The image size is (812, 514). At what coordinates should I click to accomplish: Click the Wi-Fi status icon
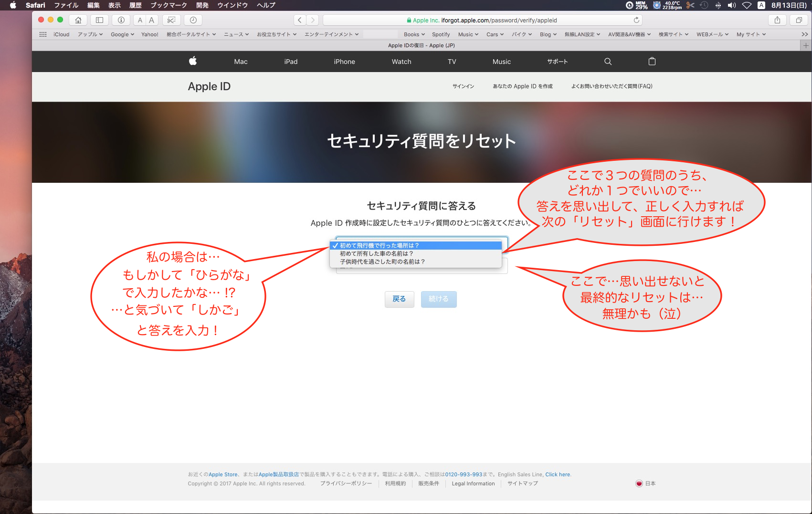pos(747,5)
